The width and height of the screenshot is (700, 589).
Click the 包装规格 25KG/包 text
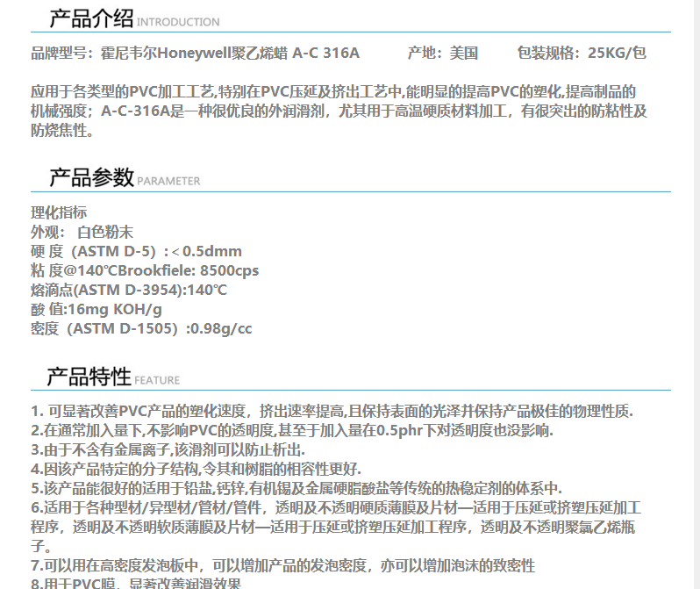[582, 53]
